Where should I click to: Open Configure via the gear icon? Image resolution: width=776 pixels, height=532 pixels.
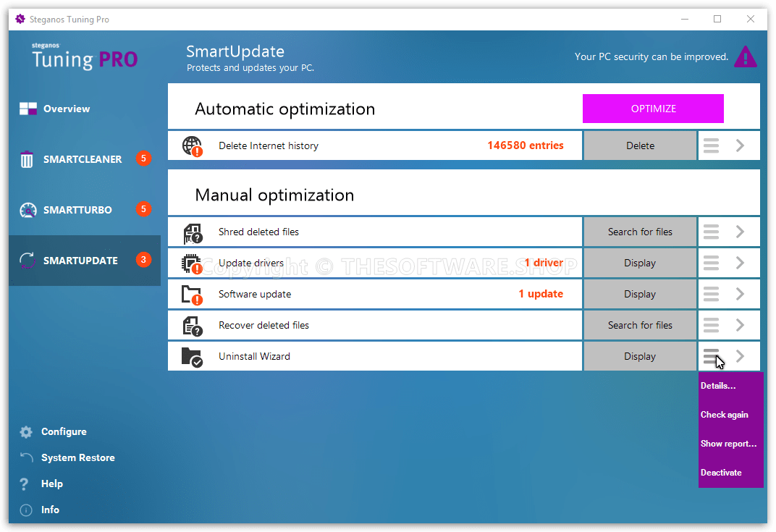pos(27,432)
